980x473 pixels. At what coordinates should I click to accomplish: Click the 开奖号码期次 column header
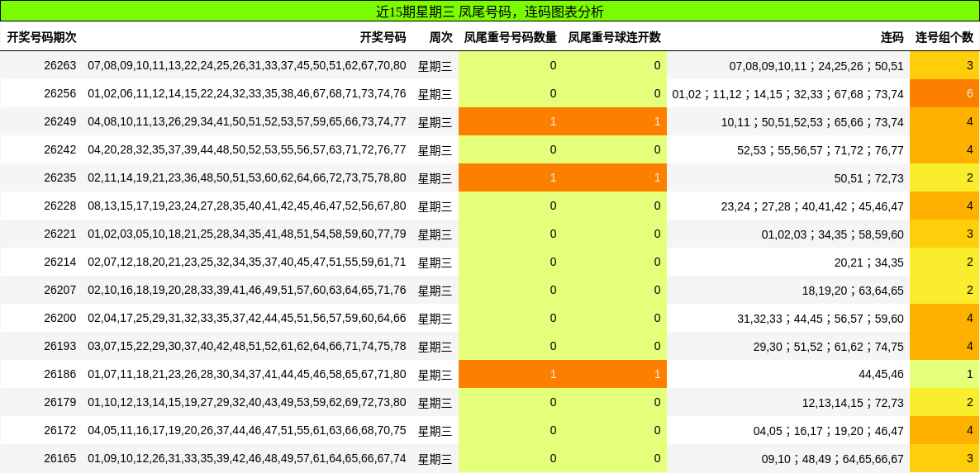click(x=41, y=37)
